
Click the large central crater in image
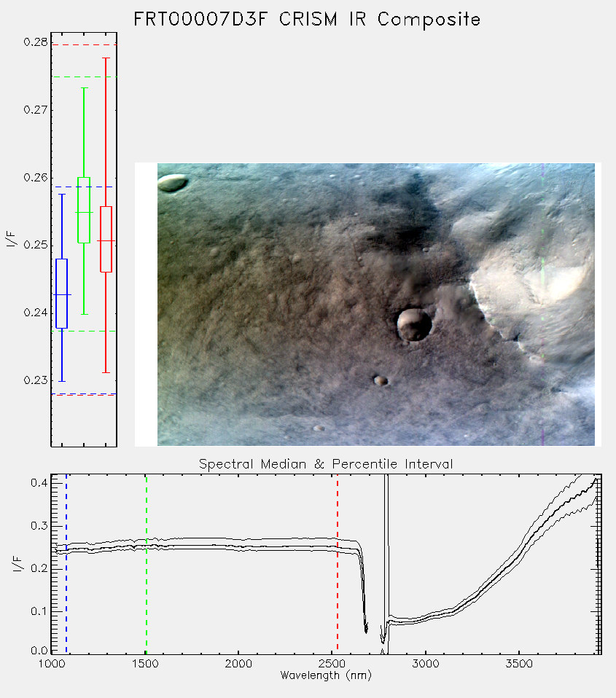tap(414, 325)
